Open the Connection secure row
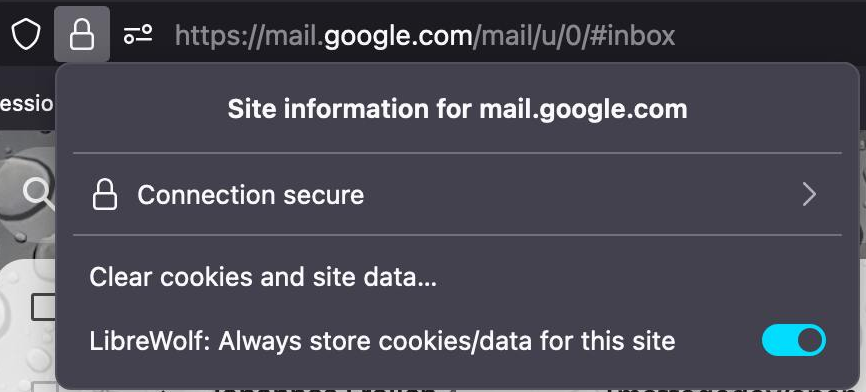This screenshot has width=866, height=392. pos(457,194)
